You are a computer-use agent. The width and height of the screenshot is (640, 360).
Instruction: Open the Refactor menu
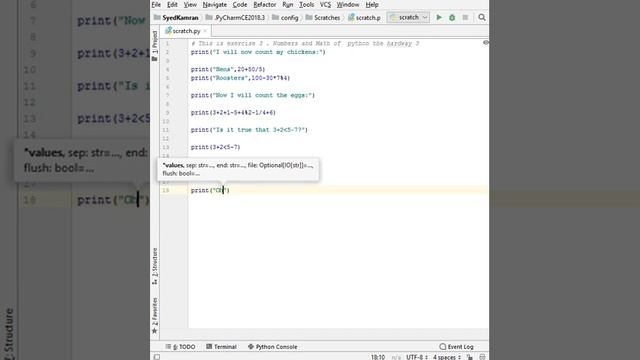[x=264, y=4]
